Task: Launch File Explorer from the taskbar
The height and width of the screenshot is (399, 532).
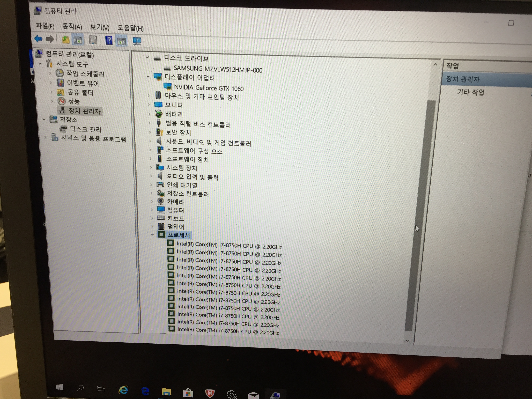Action: [166, 392]
